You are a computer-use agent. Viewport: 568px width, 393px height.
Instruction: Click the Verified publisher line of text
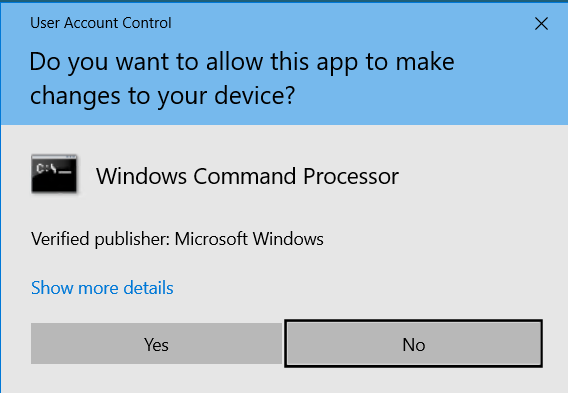(x=177, y=239)
